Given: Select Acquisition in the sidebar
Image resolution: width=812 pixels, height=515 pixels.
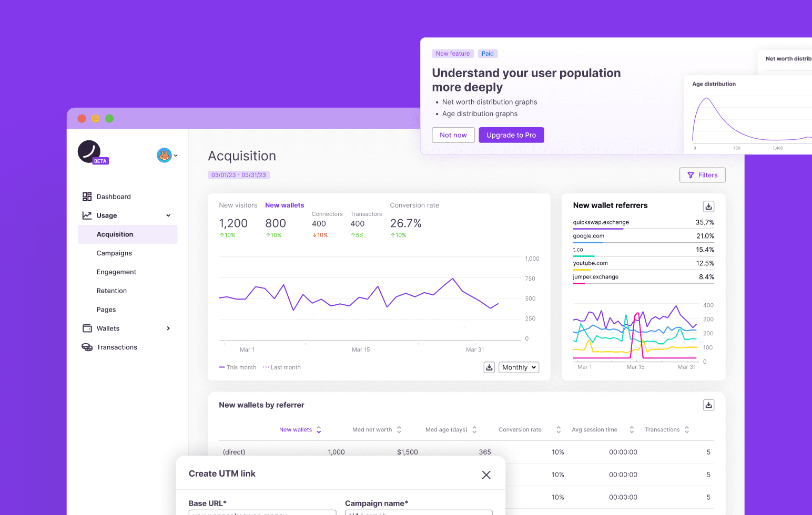Looking at the screenshot, I should (x=127, y=234).
